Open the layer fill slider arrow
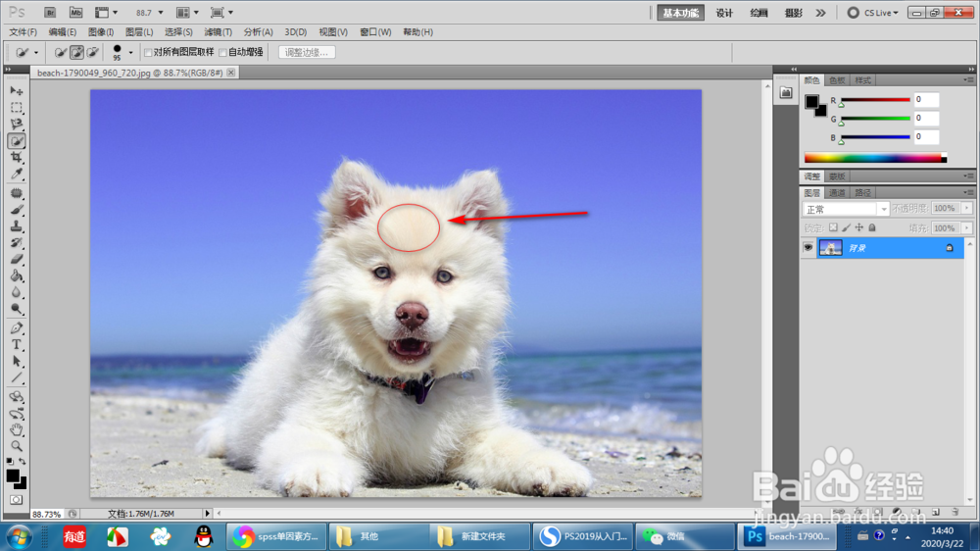 click(967, 228)
